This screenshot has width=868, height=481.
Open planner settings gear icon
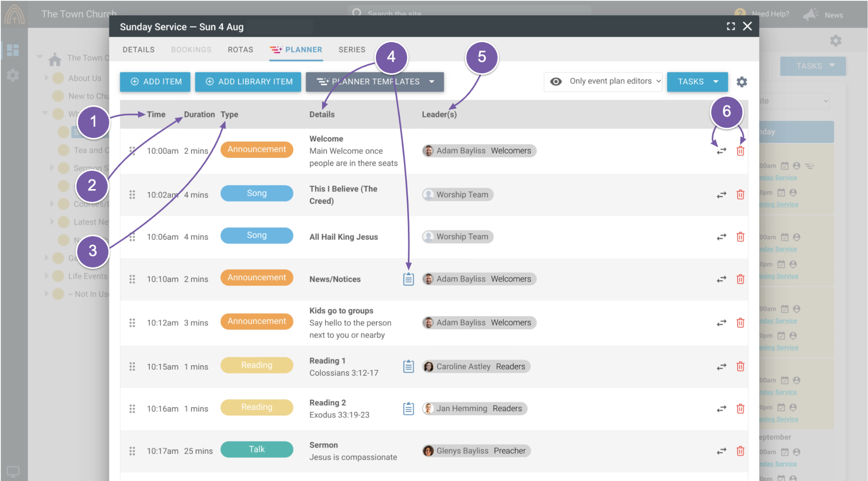click(x=742, y=82)
